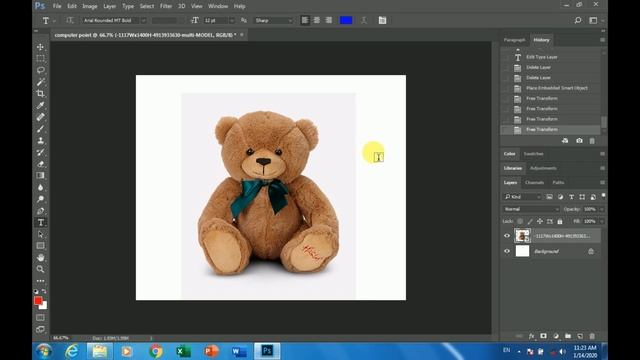Hide the Background layer
The image size is (640, 360).
tap(507, 251)
